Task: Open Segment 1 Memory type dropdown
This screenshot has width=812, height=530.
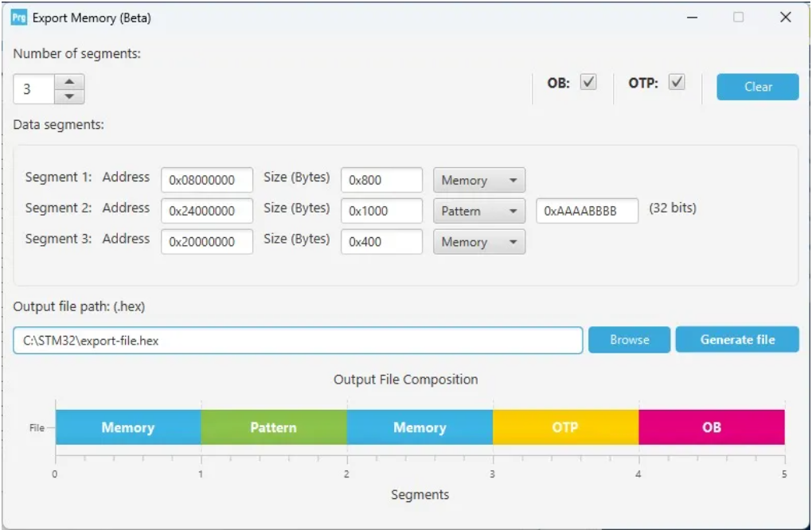Action: coord(479,180)
